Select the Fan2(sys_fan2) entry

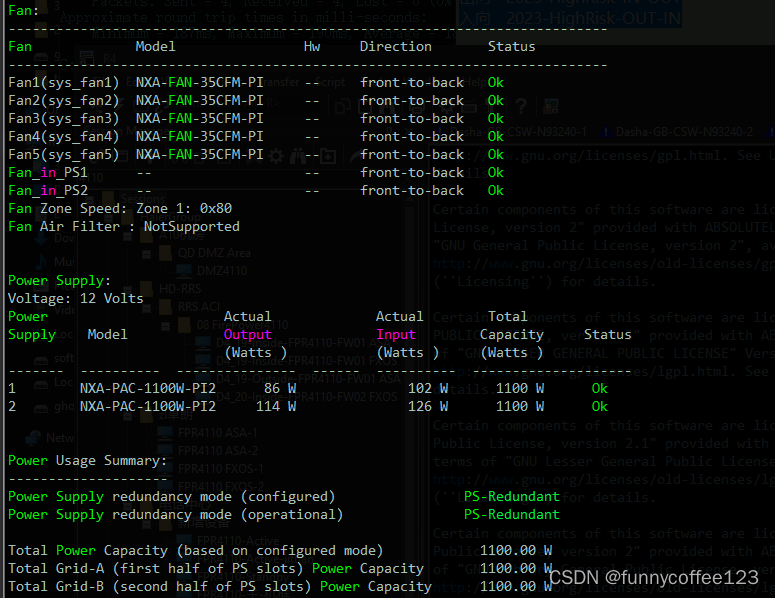point(64,101)
